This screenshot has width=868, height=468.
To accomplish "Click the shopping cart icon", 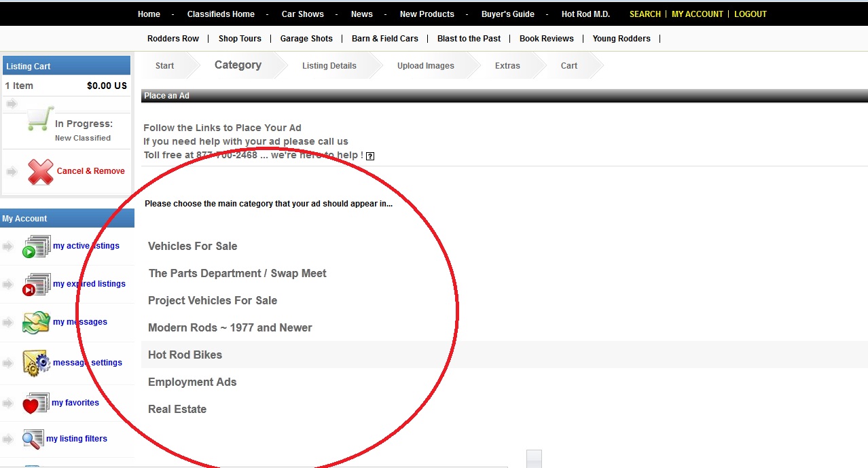I will (40, 120).
